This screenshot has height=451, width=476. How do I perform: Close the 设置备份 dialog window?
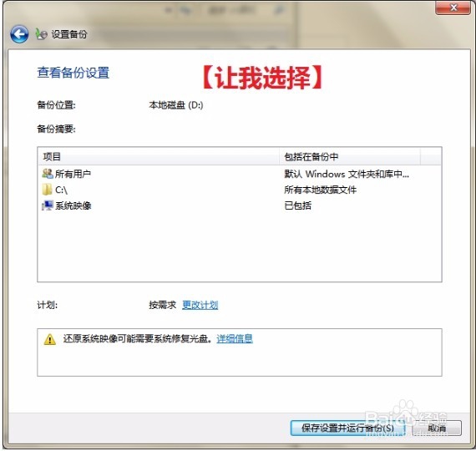[x=453, y=8]
